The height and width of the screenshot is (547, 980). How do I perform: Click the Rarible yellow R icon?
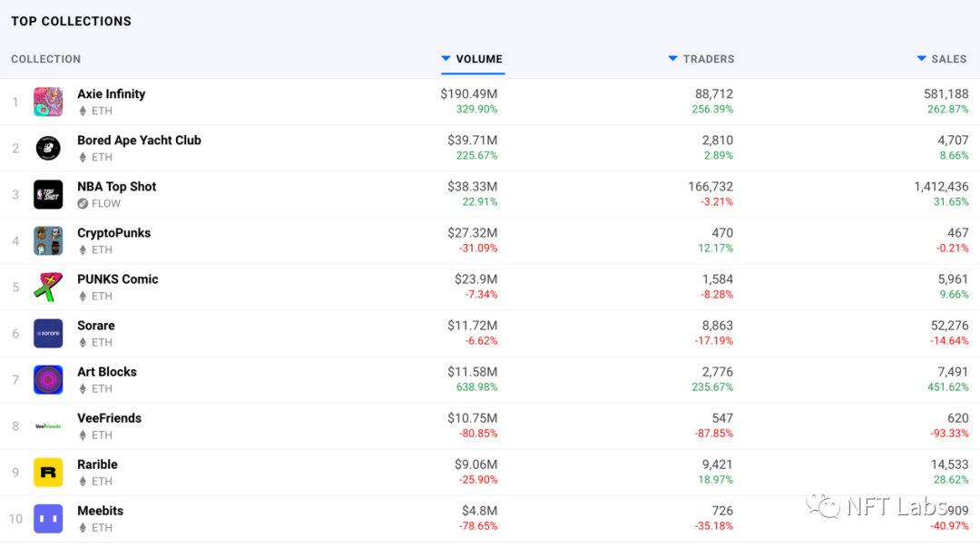tap(48, 472)
